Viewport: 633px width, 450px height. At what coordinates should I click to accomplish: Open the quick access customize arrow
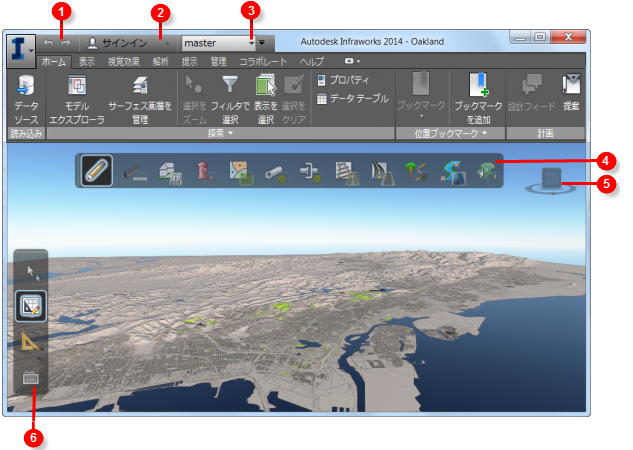click(x=262, y=42)
